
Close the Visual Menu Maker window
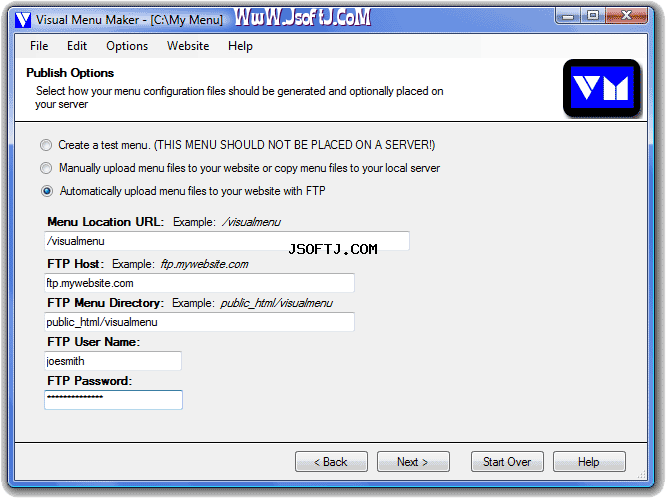coord(627,16)
